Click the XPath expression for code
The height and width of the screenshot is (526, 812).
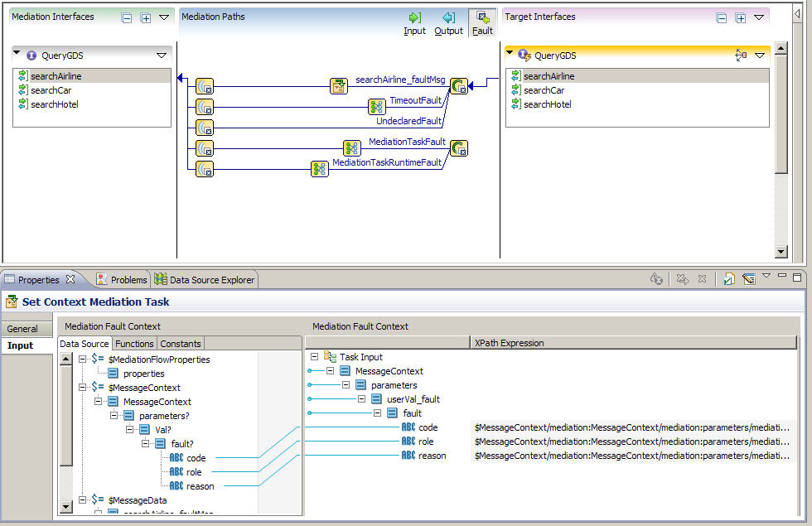click(x=630, y=427)
